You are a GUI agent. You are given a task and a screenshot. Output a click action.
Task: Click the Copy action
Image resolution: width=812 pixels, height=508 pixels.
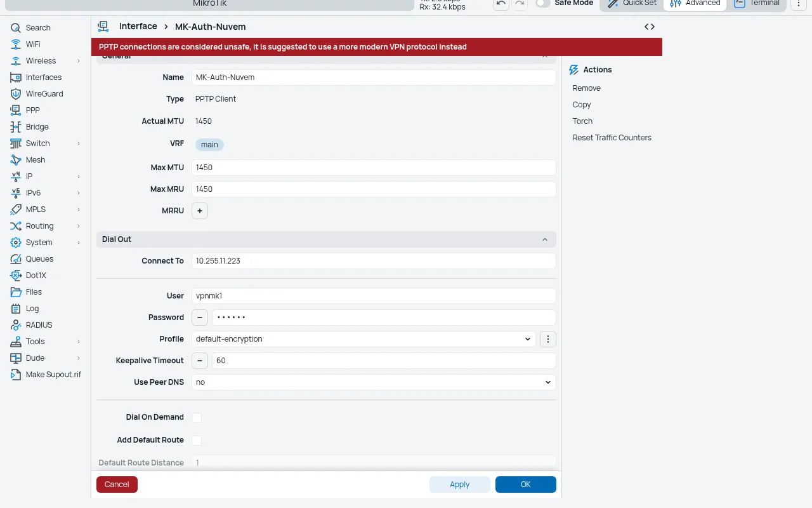point(582,105)
